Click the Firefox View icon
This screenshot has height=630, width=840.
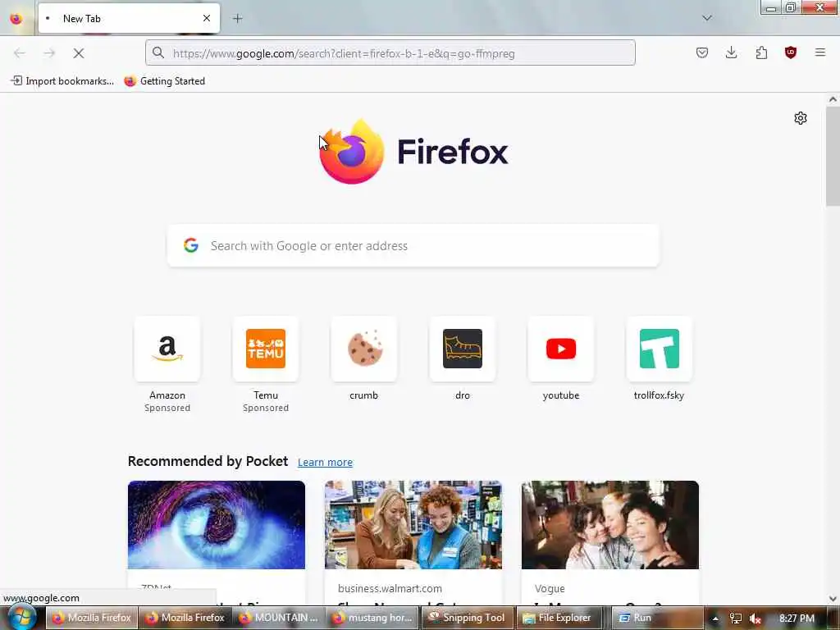point(16,19)
